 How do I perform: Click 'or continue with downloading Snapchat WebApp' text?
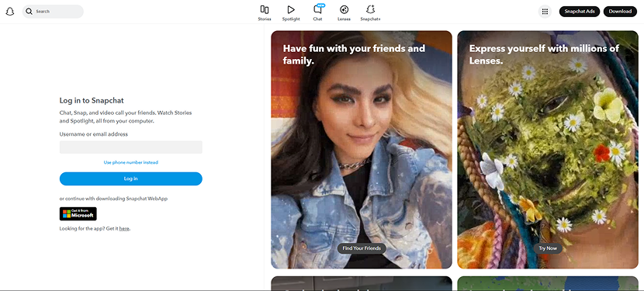[x=113, y=199]
